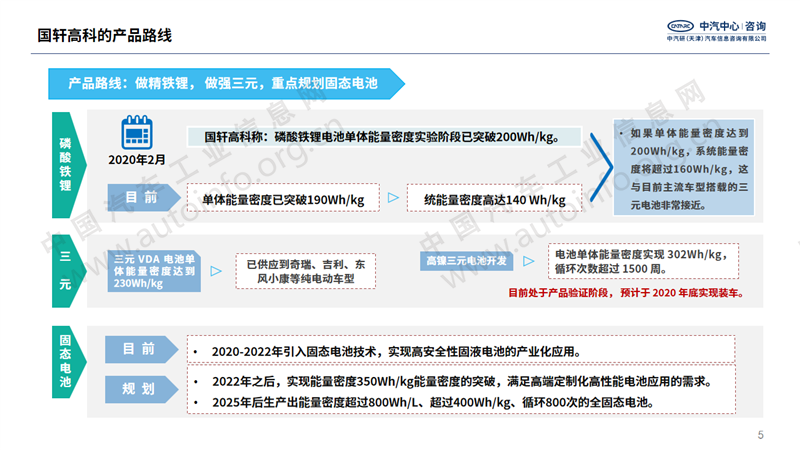This screenshot has width=800, height=450.
Task: Click the 三元 VDA 电池单体能量密度达到230Wh/kg box
Action: click(x=154, y=271)
